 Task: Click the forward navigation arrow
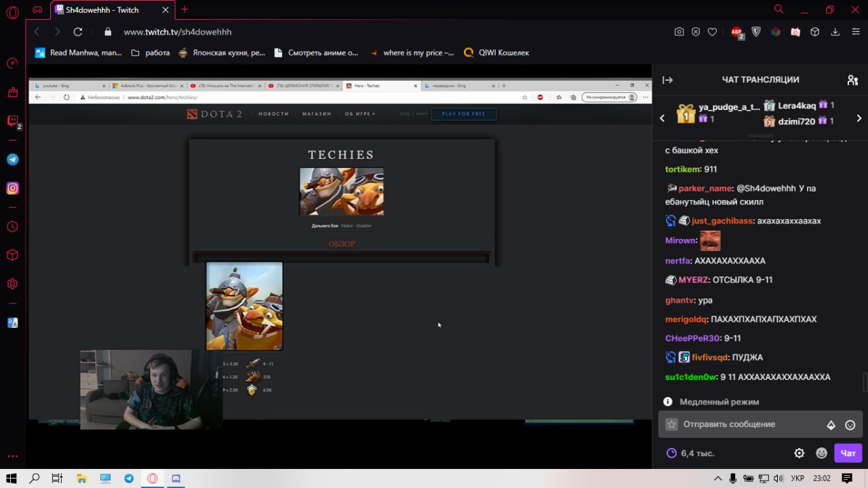tap(57, 32)
